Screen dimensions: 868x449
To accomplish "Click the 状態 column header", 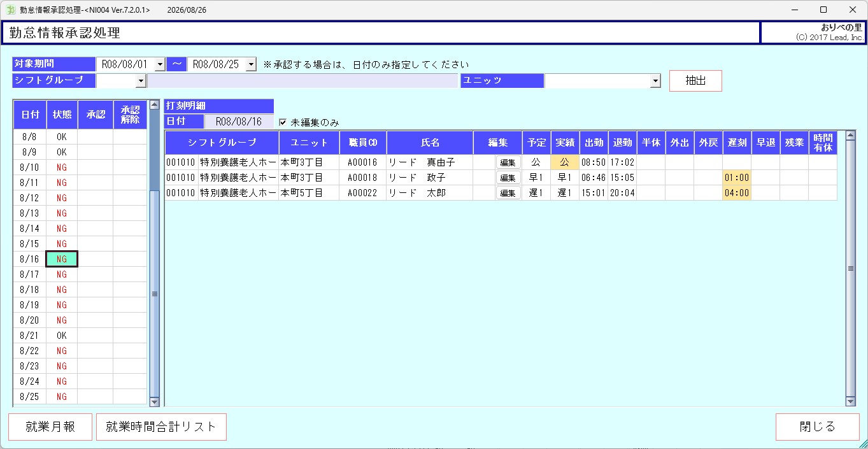I will click(x=62, y=115).
